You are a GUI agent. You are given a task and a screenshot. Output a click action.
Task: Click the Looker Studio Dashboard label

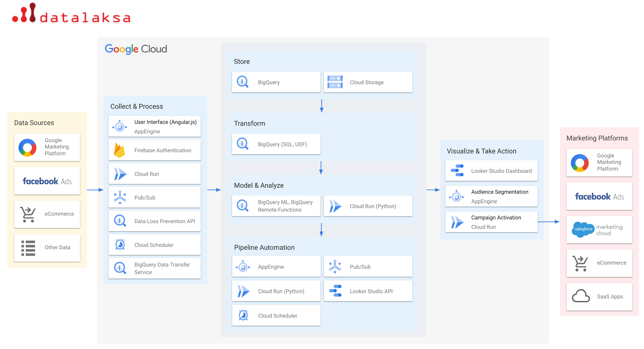coord(501,171)
